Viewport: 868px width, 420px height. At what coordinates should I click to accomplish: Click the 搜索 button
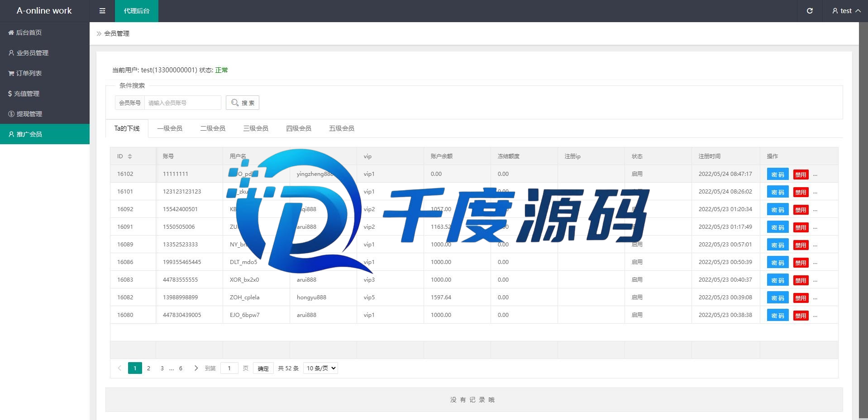coord(243,103)
